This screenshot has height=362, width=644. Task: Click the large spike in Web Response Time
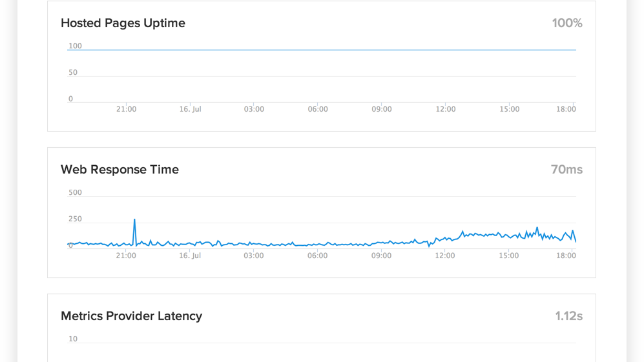tap(134, 221)
